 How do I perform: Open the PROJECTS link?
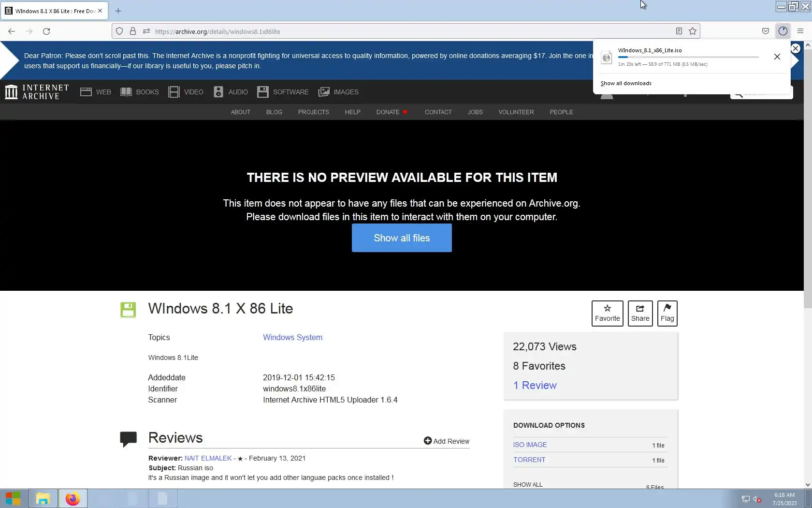click(x=313, y=112)
